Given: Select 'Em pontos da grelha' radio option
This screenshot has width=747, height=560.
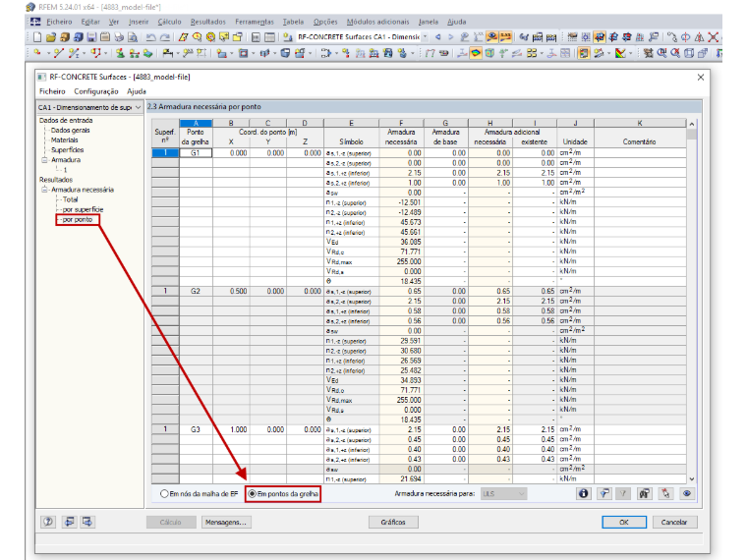Looking at the screenshot, I should coord(283,494).
